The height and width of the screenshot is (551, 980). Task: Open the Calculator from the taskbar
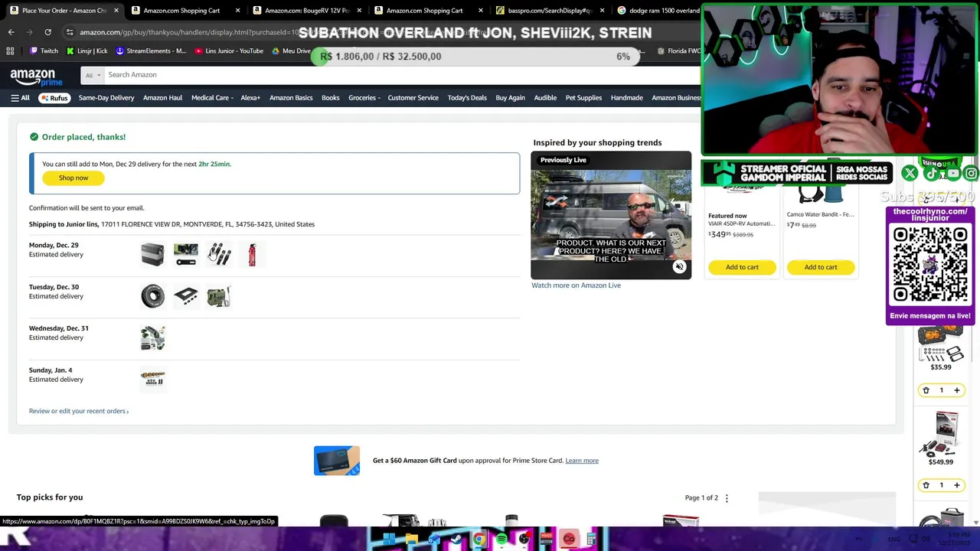pos(592,540)
